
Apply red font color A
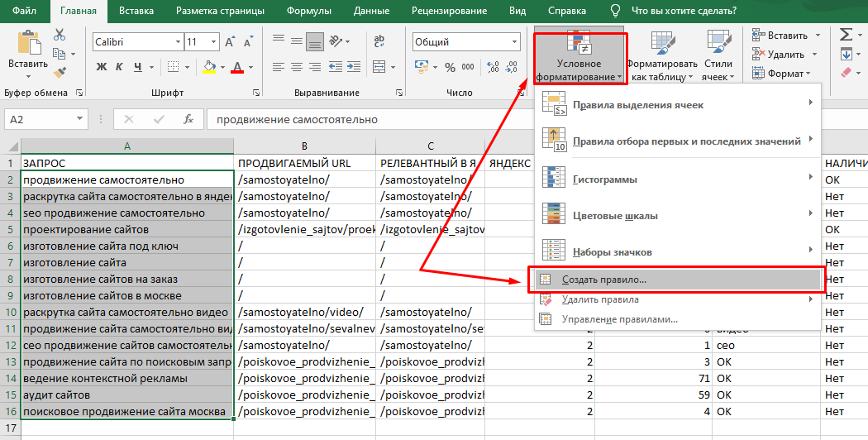tap(237, 67)
